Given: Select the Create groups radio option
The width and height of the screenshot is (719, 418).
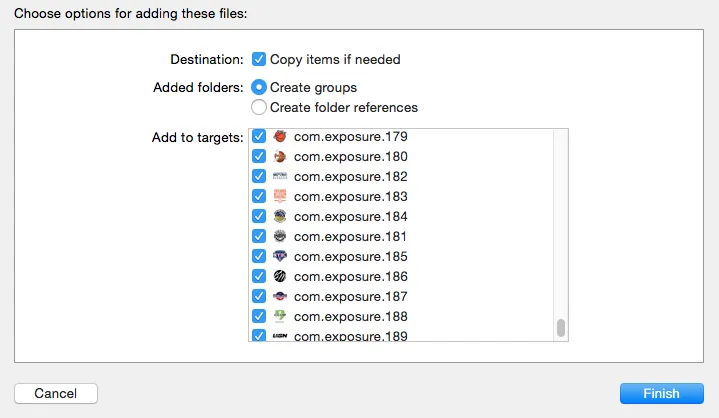Looking at the screenshot, I should pos(259,87).
